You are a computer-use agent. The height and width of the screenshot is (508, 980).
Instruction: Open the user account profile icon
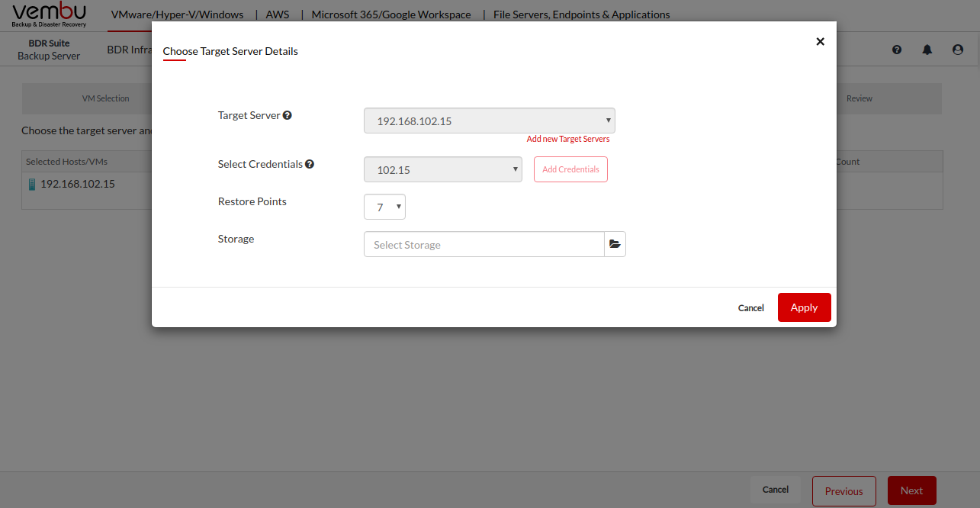(958, 50)
